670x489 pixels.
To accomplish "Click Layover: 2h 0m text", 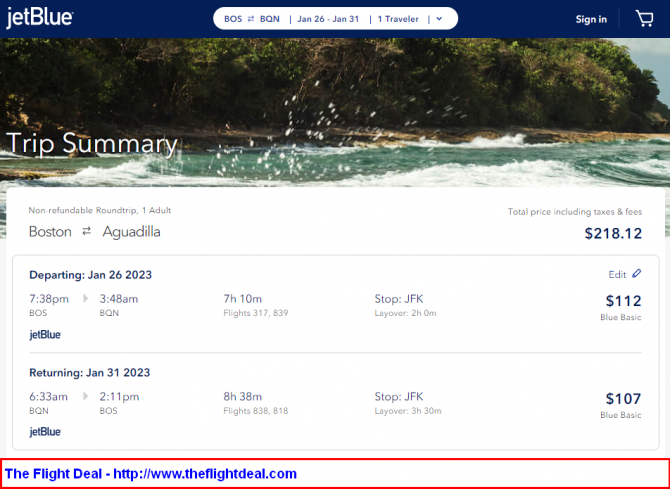I will pyautogui.click(x=406, y=313).
